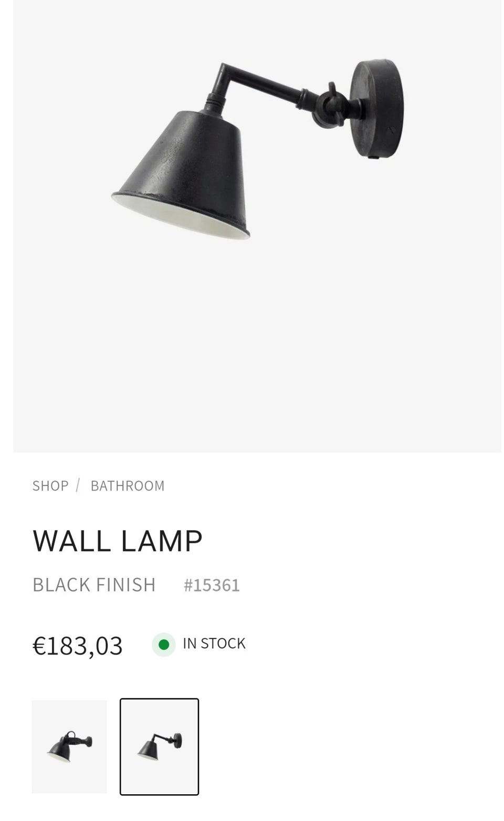
Task: Click the IN STOCK label
Action: 214,643
